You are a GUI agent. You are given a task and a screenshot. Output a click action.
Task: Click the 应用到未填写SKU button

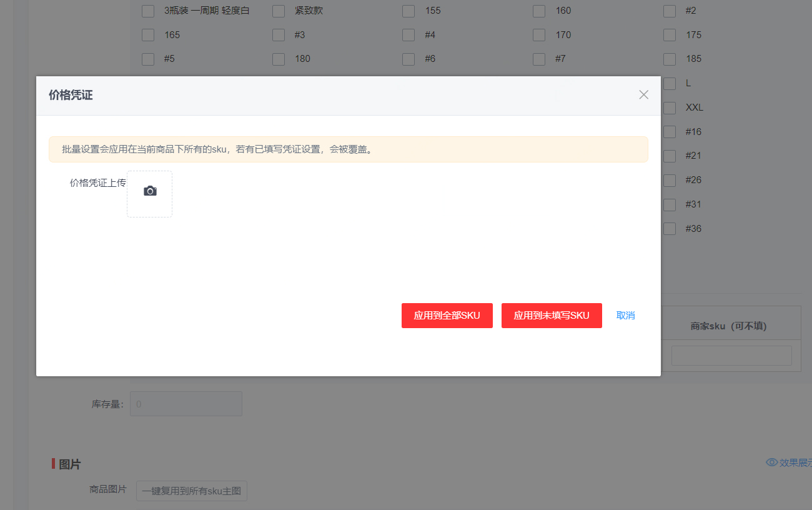coord(552,316)
